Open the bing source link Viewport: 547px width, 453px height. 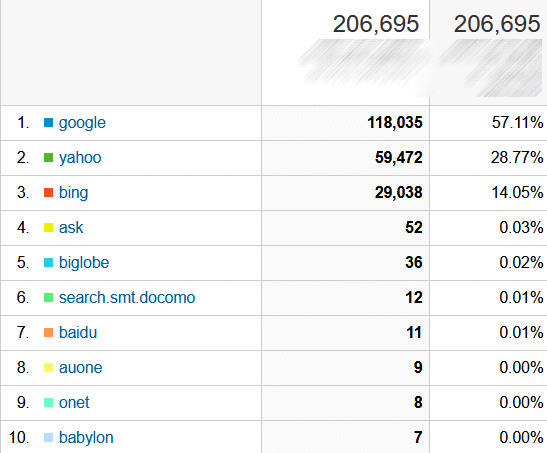coord(73,193)
